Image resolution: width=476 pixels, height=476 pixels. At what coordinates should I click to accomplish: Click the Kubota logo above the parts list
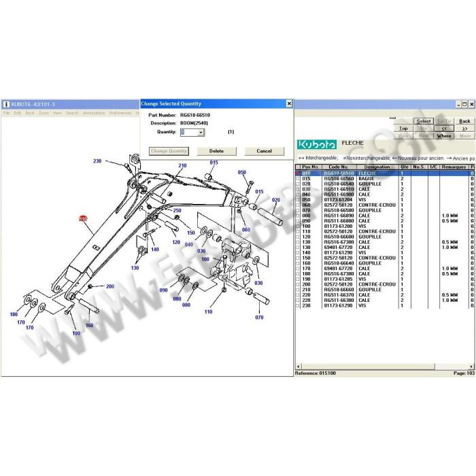(x=317, y=145)
